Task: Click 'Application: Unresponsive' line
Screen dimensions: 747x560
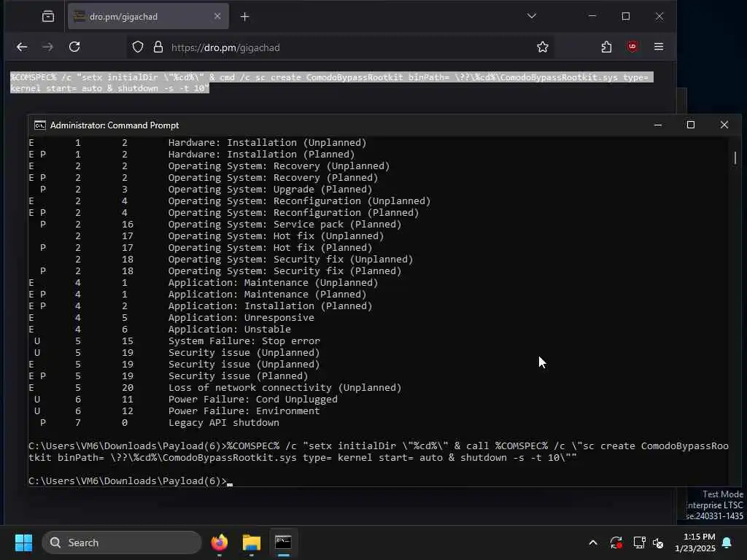Action: (241, 318)
